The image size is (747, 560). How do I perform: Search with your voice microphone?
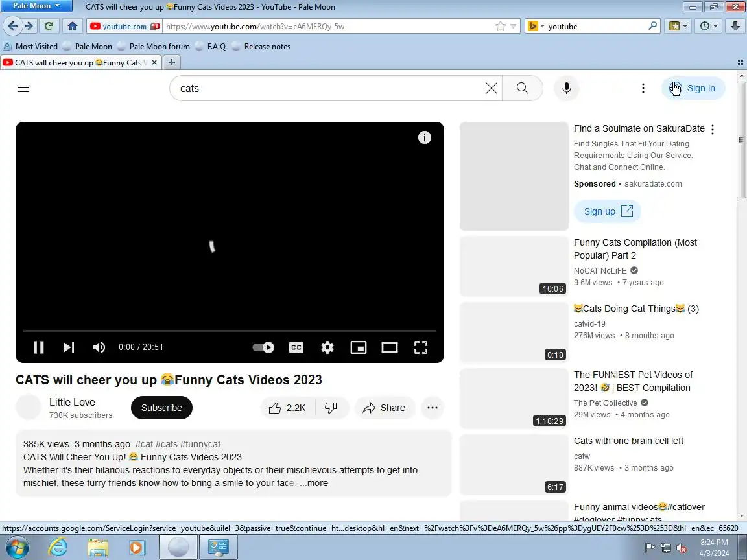click(x=567, y=88)
